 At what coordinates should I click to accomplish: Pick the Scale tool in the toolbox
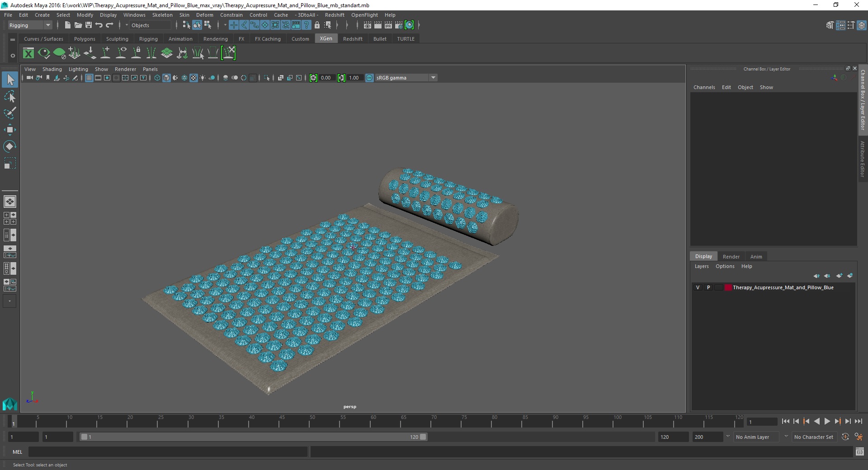click(9, 163)
